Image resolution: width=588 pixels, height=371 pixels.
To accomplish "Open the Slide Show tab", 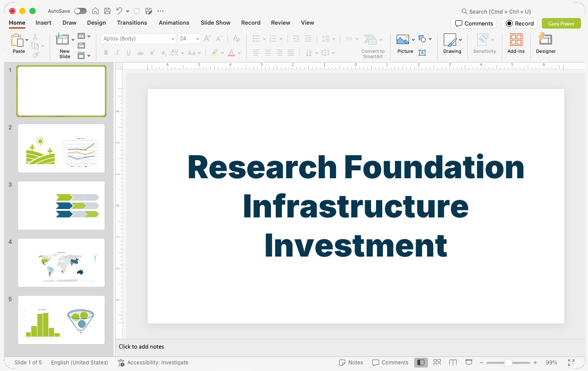I will click(215, 23).
